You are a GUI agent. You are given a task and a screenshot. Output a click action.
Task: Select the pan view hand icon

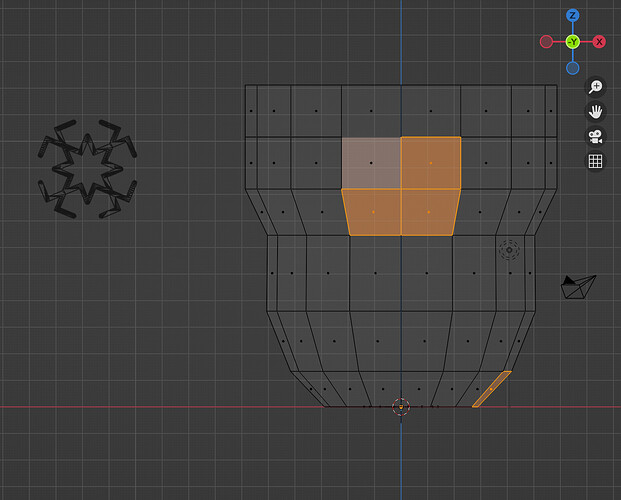[x=595, y=111]
